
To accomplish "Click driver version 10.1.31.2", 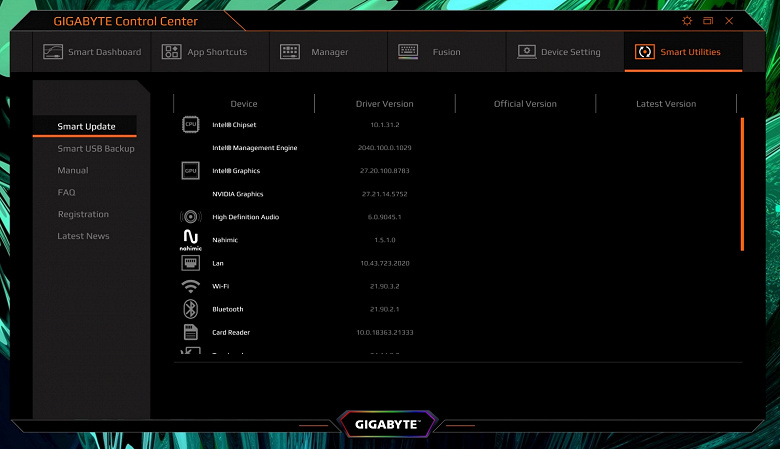I will [385, 125].
